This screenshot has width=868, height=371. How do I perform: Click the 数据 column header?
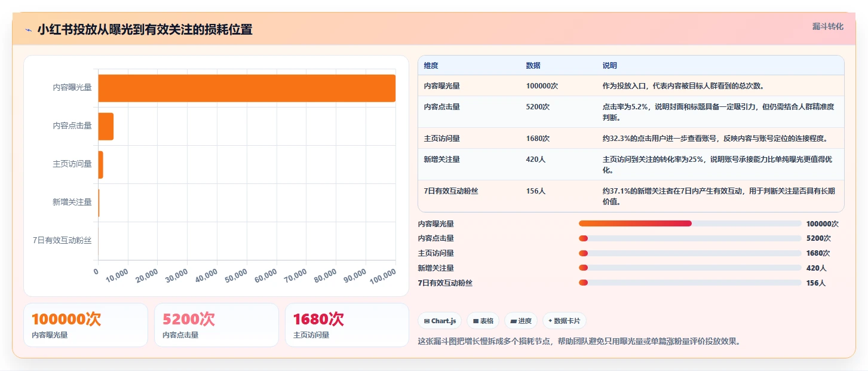pyautogui.click(x=533, y=66)
